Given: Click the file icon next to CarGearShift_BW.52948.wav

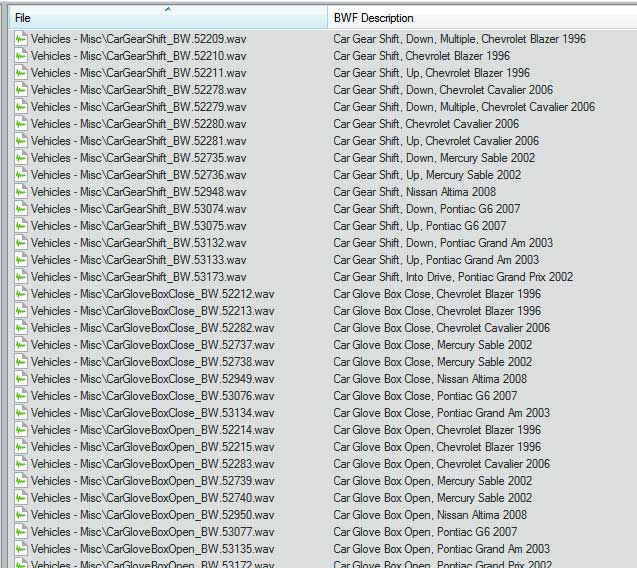Looking at the screenshot, I should [x=21, y=192].
